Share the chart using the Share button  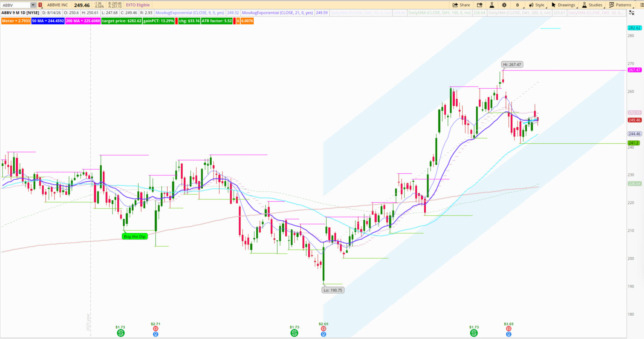(x=461, y=5)
